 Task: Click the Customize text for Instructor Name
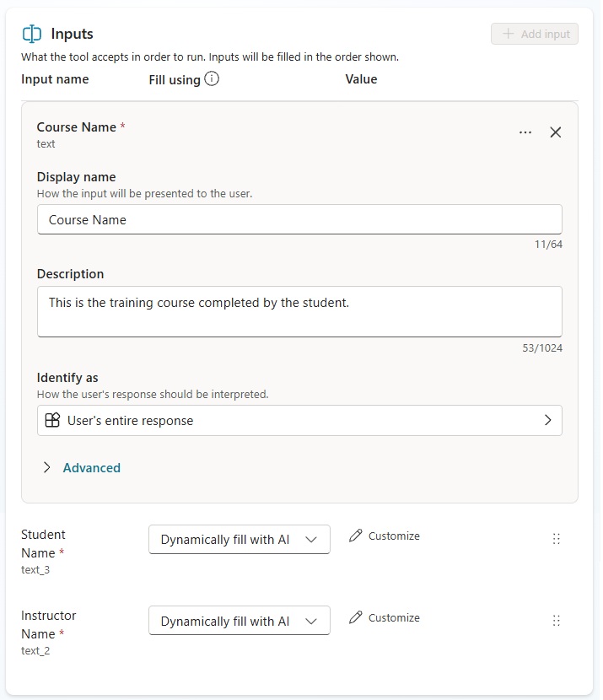(x=394, y=617)
